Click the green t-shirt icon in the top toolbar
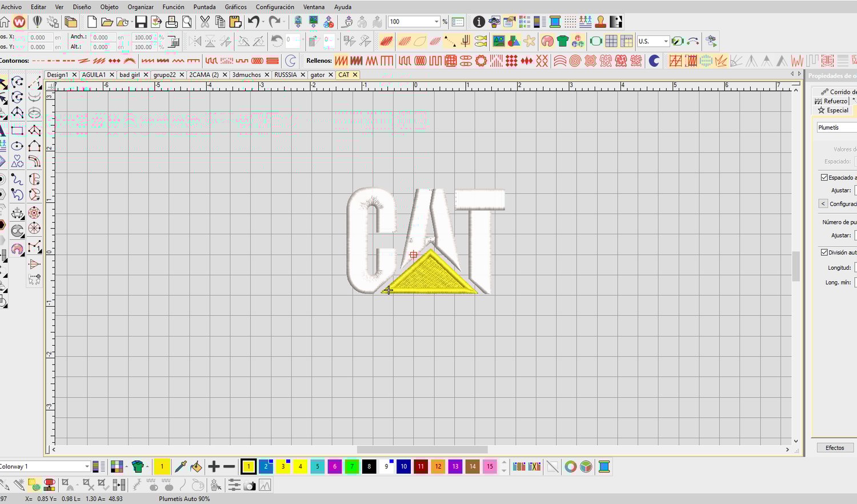857x504 pixels. pyautogui.click(x=563, y=41)
